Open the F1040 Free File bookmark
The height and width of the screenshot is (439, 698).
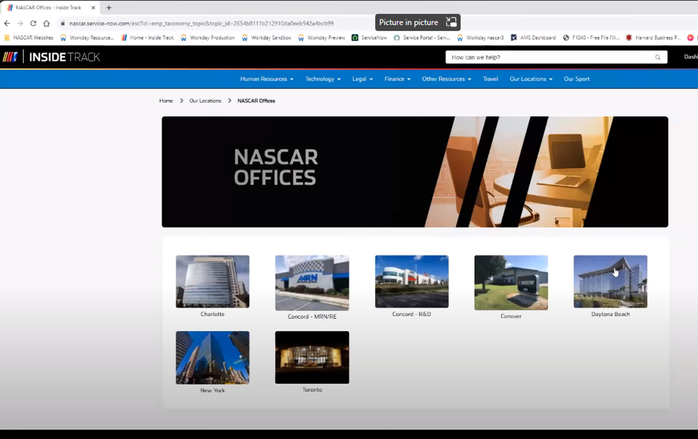pyautogui.click(x=591, y=38)
